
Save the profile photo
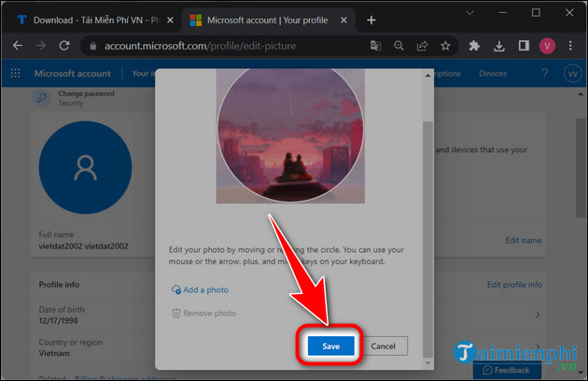[330, 346]
